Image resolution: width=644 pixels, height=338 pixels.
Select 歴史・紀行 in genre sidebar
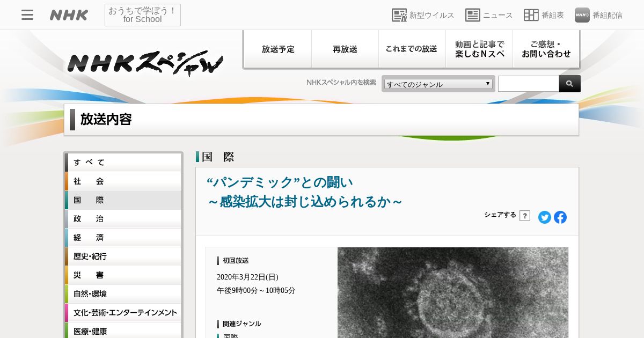[123, 256]
